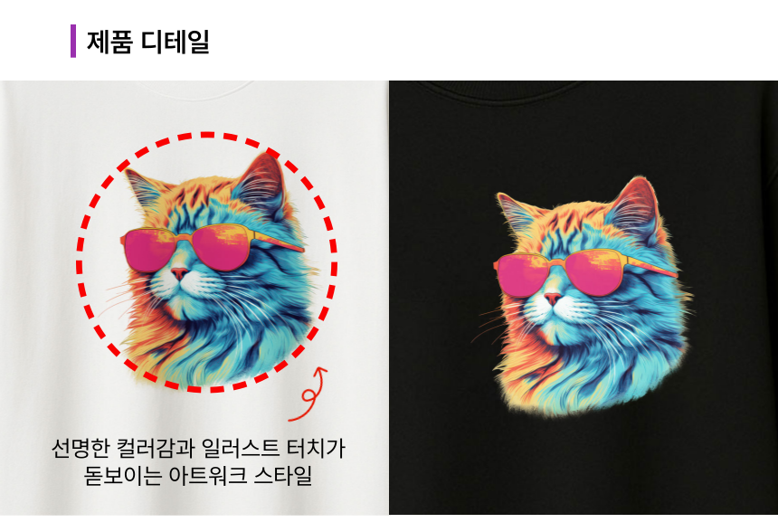Click the 제품 디테일 heading
This screenshot has height=532, width=778.
147,42
